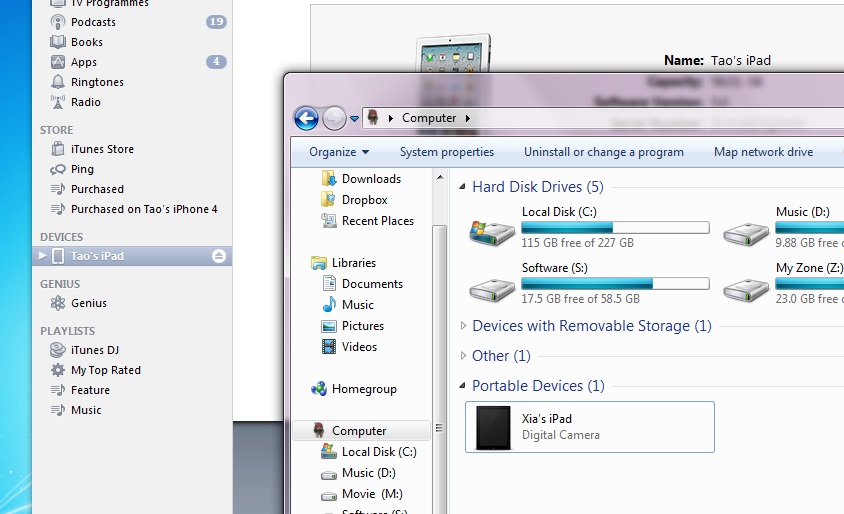Open iTunes DJ playlist icon
This screenshot has height=514, width=844.
[x=58, y=350]
